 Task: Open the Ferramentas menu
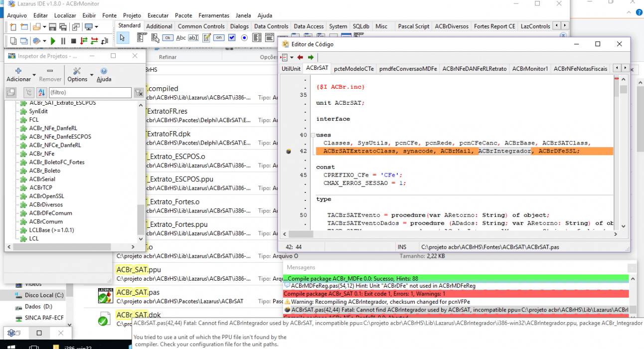pyautogui.click(x=214, y=15)
